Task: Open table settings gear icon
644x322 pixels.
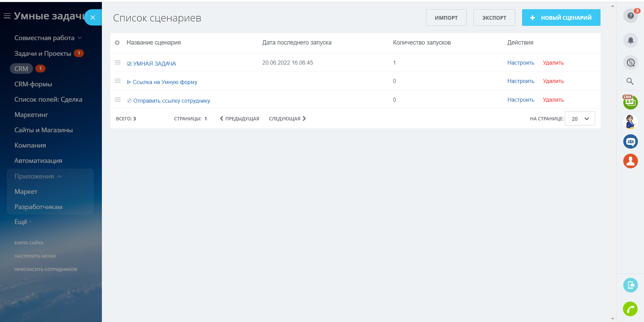Action: pos(117,43)
